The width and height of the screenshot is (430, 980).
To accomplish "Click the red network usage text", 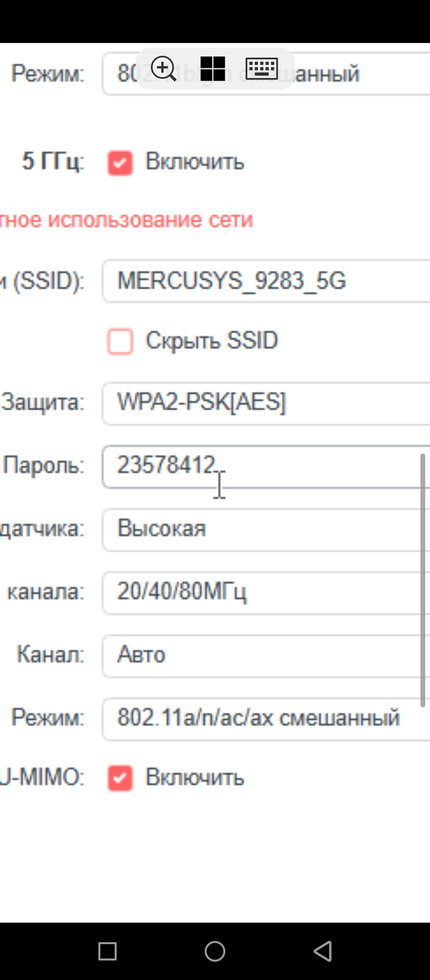I will pyautogui.click(x=127, y=220).
